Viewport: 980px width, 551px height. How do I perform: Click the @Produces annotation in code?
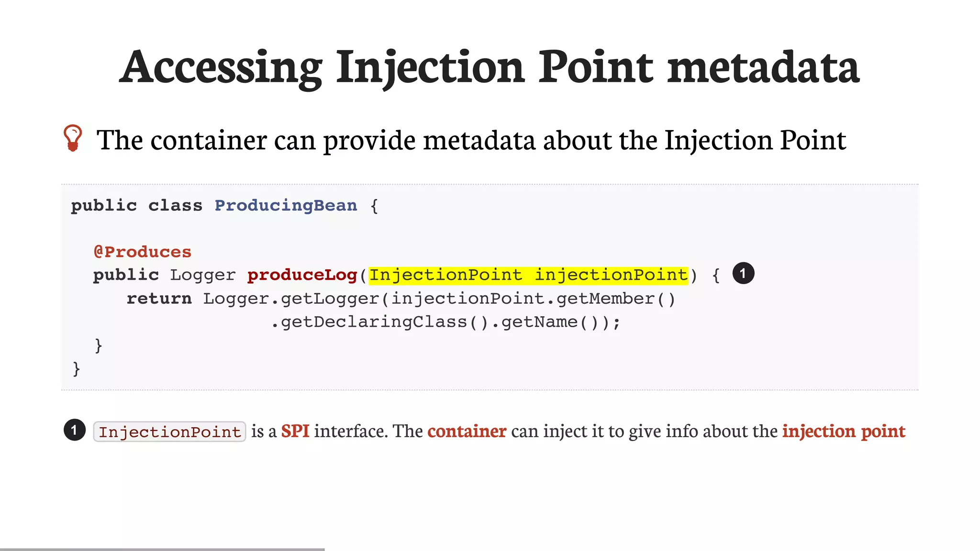coord(143,252)
